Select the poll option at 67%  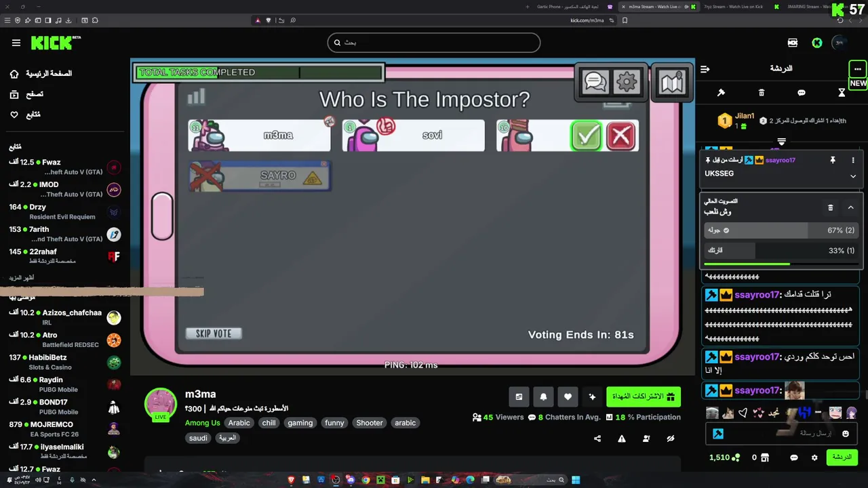pyautogui.click(x=781, y=230)
